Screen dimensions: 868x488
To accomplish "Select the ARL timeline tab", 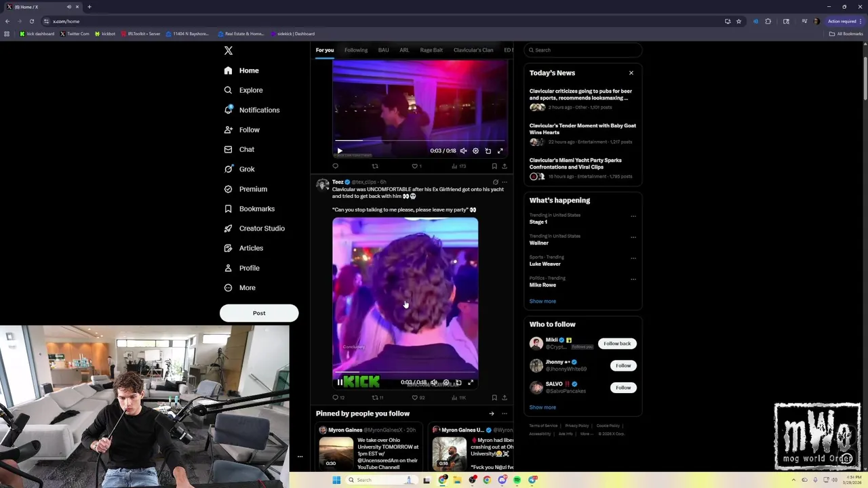I will [404, 50].
